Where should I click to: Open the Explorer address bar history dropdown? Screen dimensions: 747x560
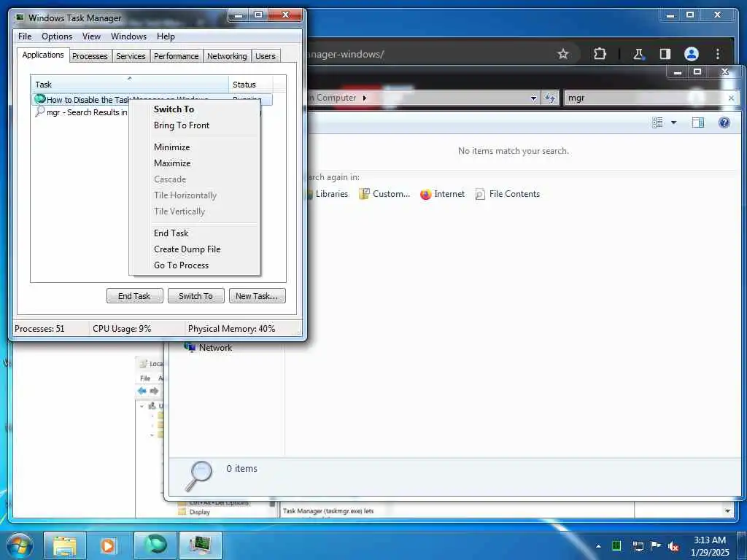(533, 98)
